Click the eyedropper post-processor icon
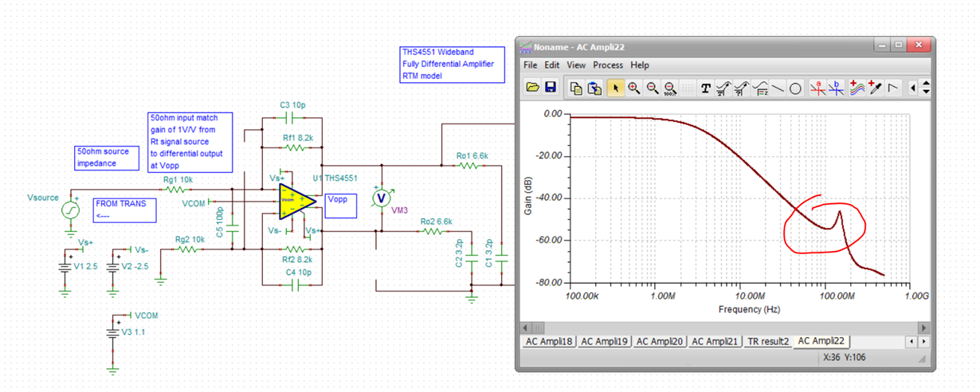Image resolution: width=980 pixels, height=392 pixels. coord(875,88)
